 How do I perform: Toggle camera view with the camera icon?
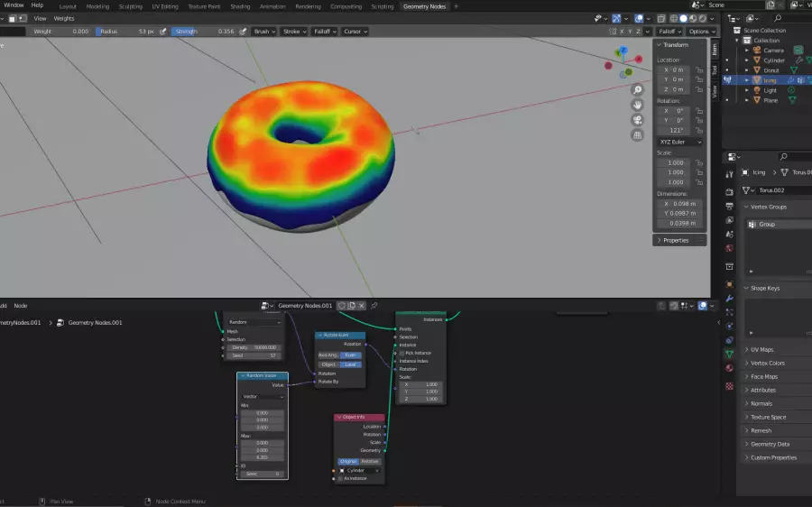pyautogui.click(x=637, y=120)
